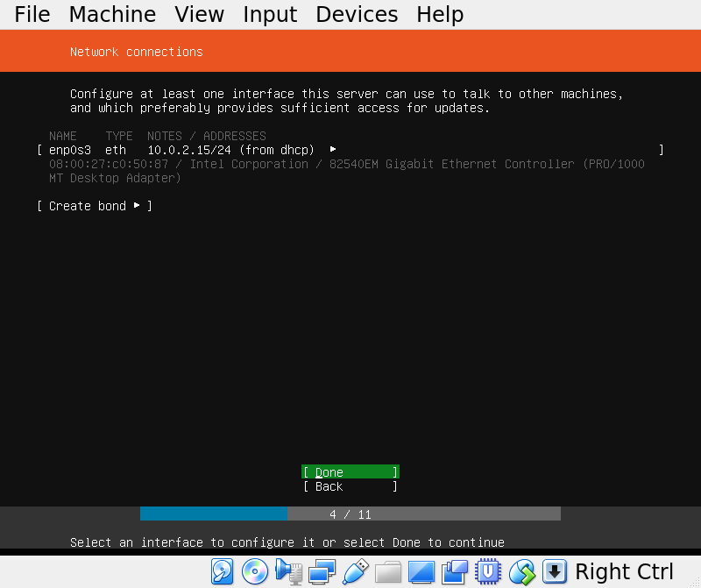701x588 pixels.
Task: Click the mouse integration status icon
Action: coord(521,572)
